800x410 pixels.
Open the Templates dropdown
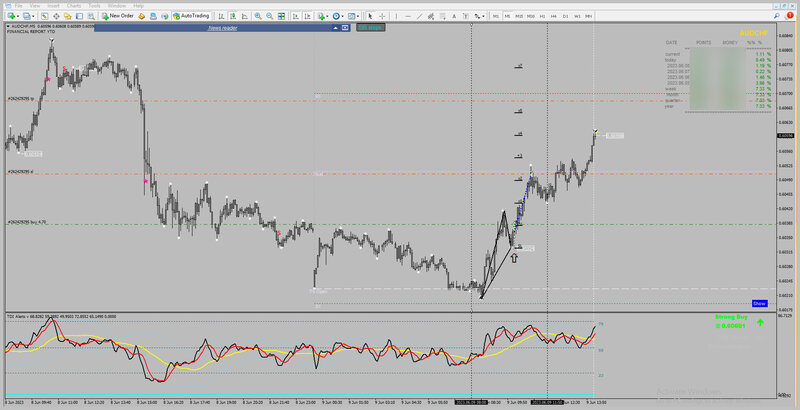(x=353, y=16)
